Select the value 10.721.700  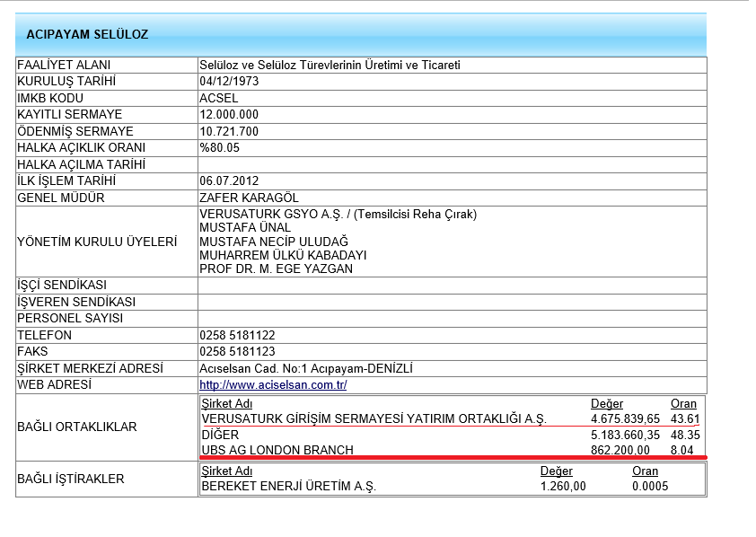[x=229, y=132]
